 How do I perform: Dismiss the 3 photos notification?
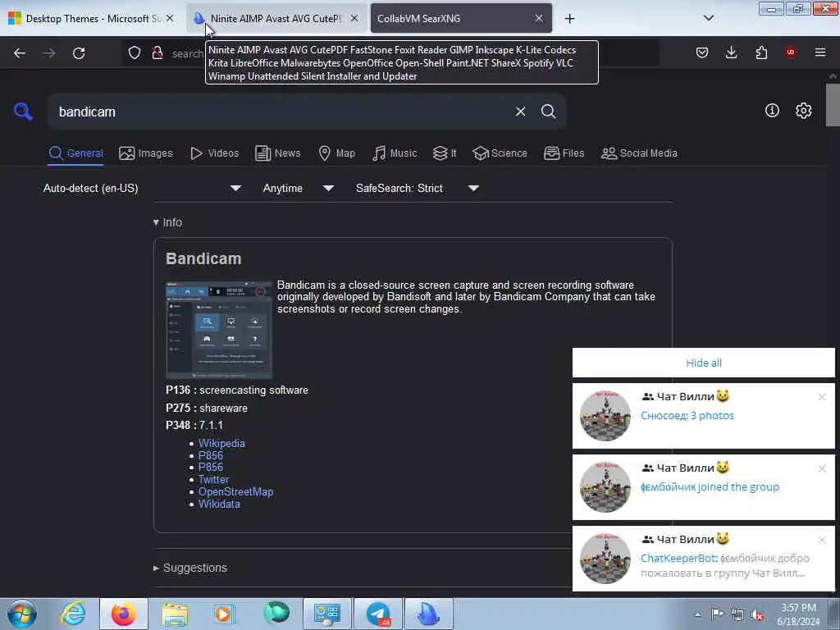coord(822,397)
